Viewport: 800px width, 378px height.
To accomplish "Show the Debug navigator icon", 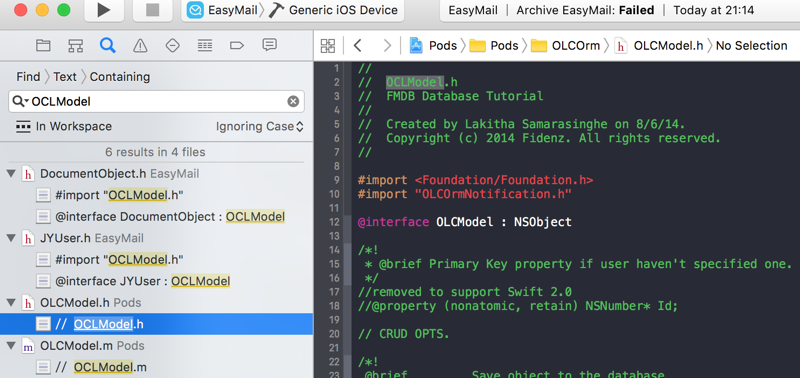I will point(205,45).
